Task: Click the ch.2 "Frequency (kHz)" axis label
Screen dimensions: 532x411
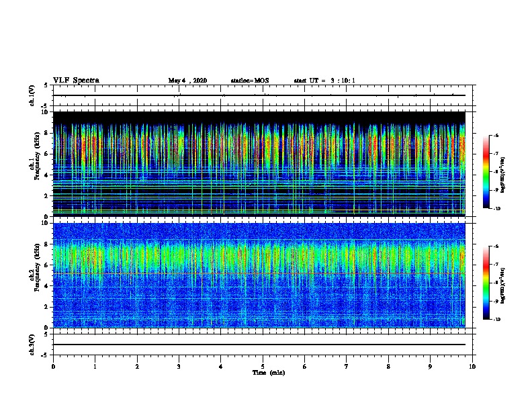Action: pos(37,267)
